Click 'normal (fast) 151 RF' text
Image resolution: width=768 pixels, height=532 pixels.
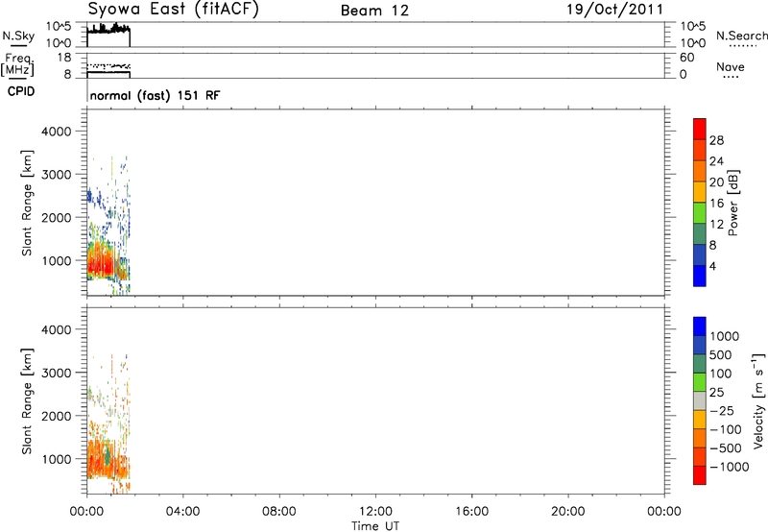click(x=156, y=95)
